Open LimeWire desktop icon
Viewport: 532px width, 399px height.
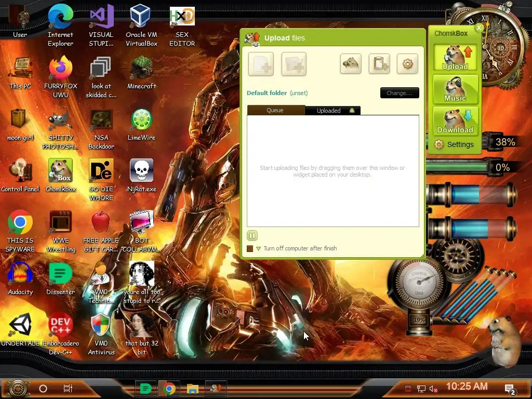tap(141, 125)
